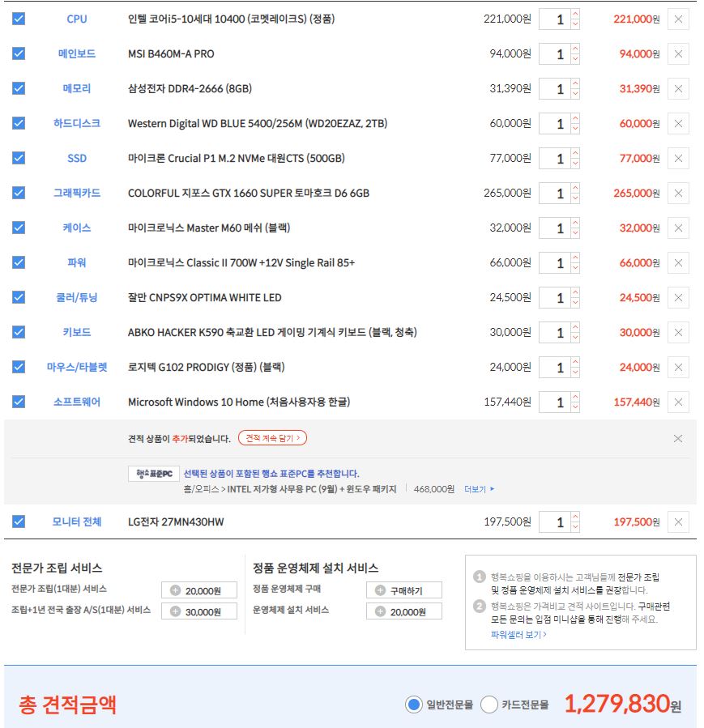
Task: Open the 선택된 상품이 포함된 행쇼 표준PC recommendation
Action: click(x=271, y=474)
